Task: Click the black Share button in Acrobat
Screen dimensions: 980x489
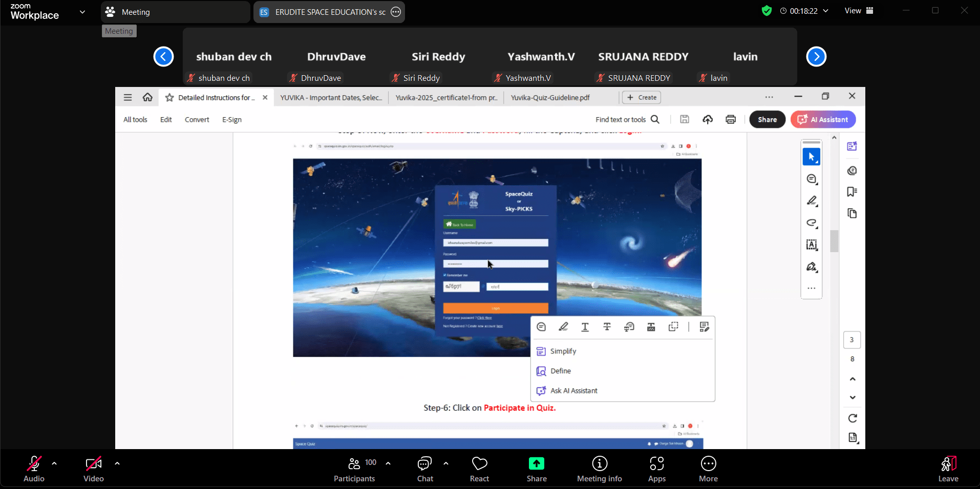Action: point(767,119)
